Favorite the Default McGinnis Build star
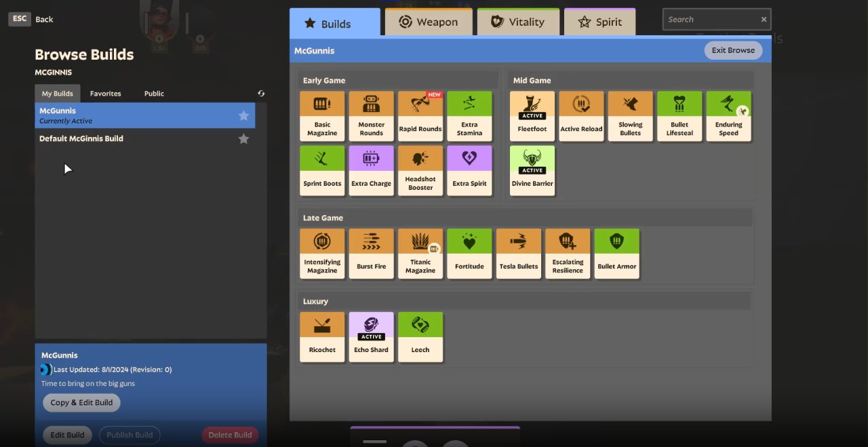 (243, 138)
